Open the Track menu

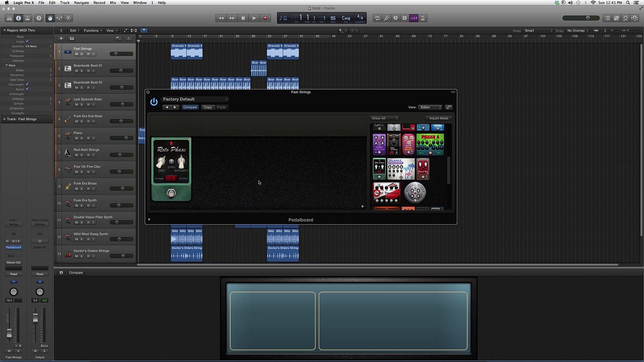tap(65, 3)
